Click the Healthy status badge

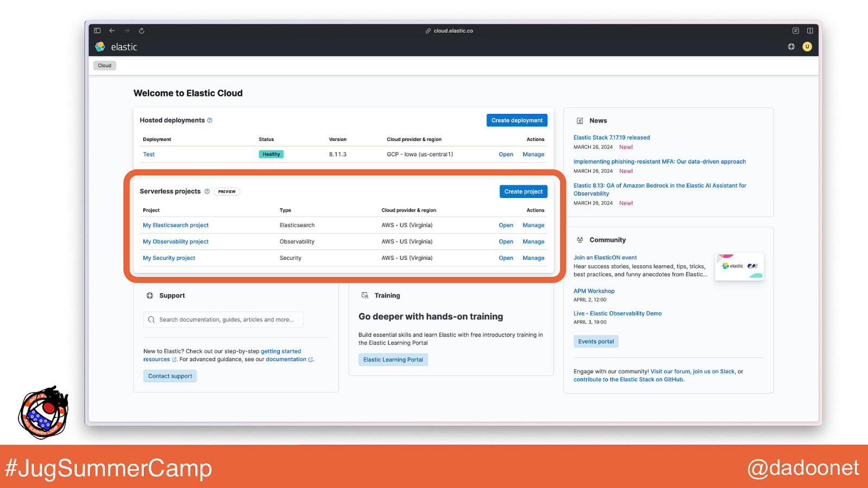coord(271,155)
